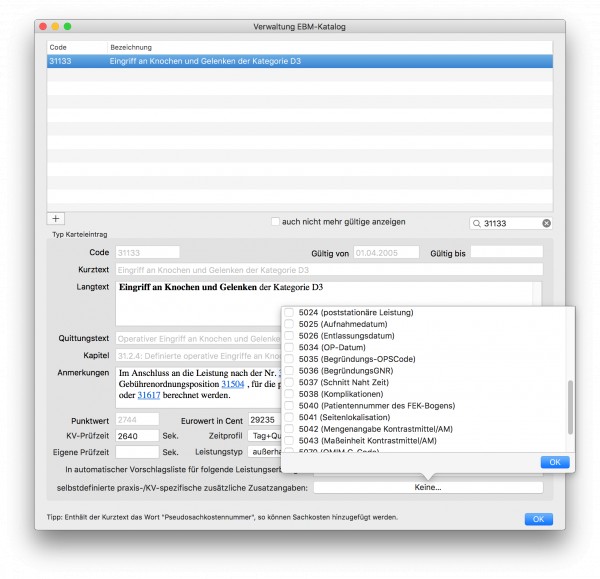600x579 pixels.
Task: Click the Bezeichnung column header
Action: [x=330, y=47]
